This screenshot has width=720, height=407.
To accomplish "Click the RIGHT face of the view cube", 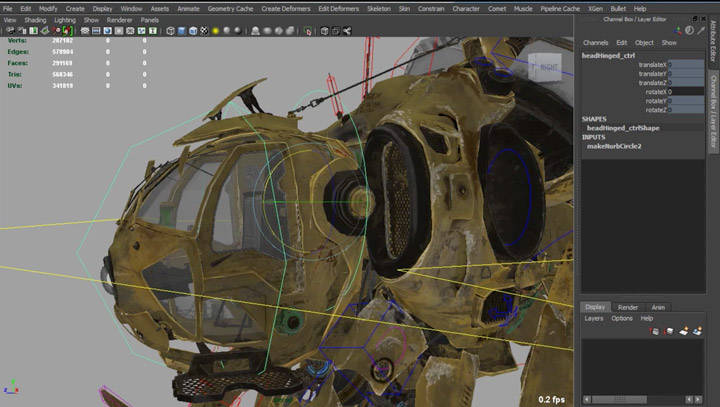I will tap(546, 68).
